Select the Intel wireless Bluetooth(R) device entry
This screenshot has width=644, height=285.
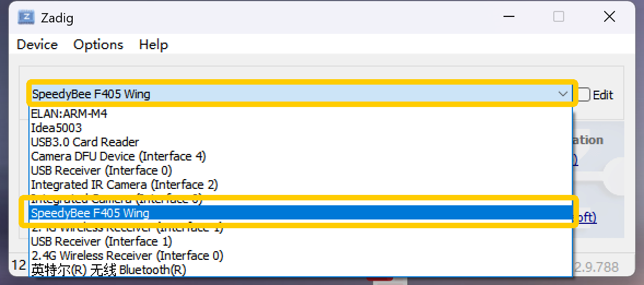pyautogui.click(x=300, y=270)
